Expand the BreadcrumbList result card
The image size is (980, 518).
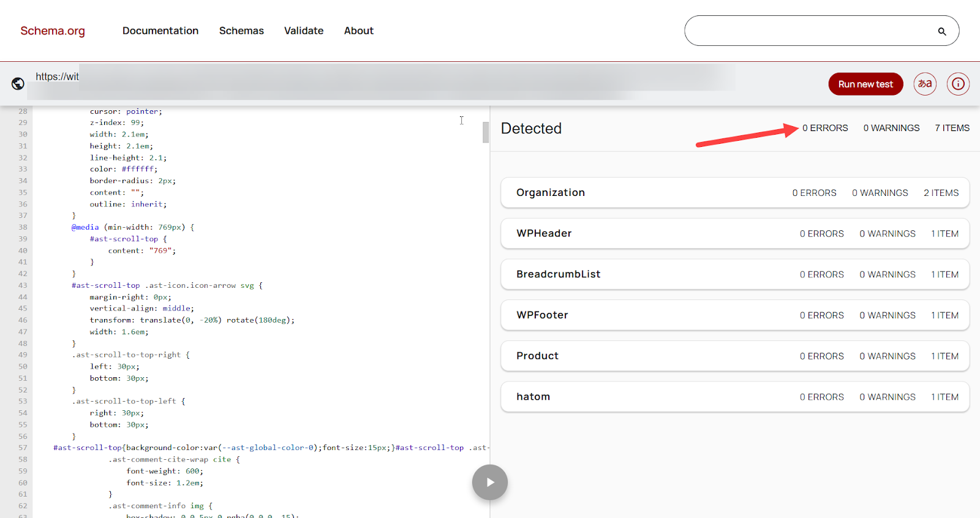pyautogui.click(x=735, y=274)
